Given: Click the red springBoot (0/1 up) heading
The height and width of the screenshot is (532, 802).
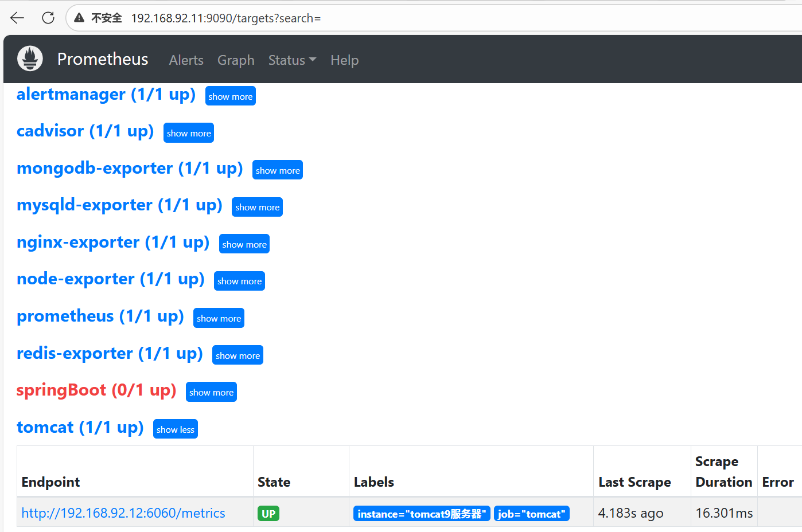Looking at the screenshot, I should click(96, 390).
